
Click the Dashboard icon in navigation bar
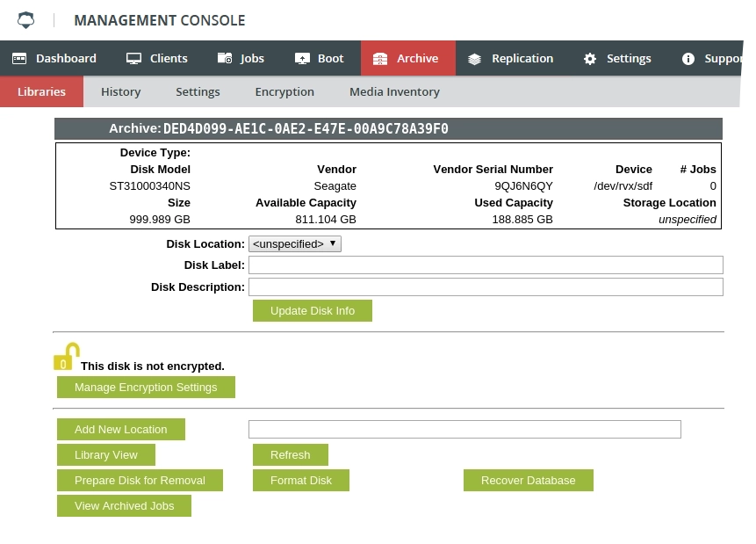19,59
